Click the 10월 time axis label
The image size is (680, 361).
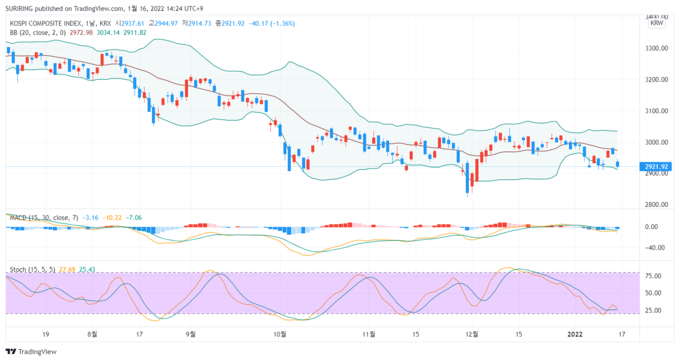pyautogui.click(x=280, y=334)
